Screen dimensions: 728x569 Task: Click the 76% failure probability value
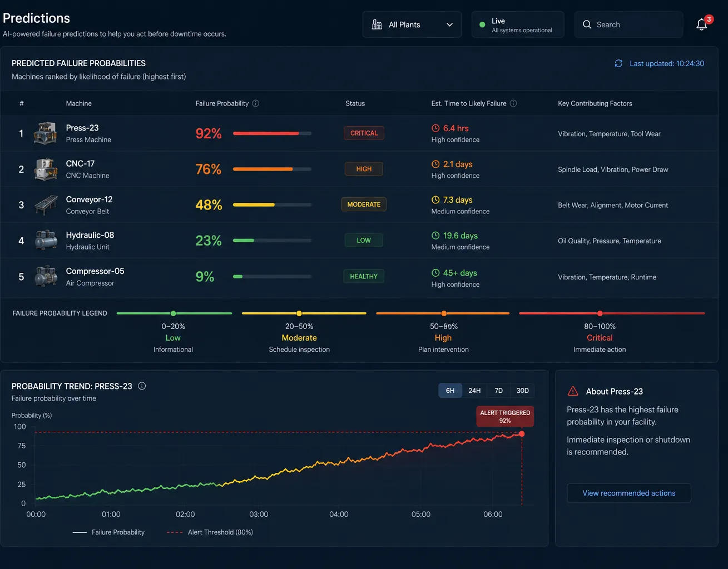tap(209, 169)
